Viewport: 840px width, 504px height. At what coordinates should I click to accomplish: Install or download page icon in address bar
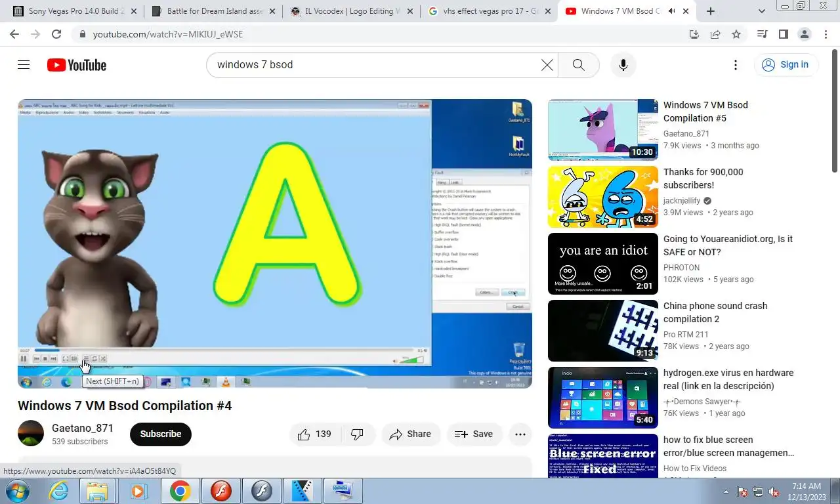point(694,34)
